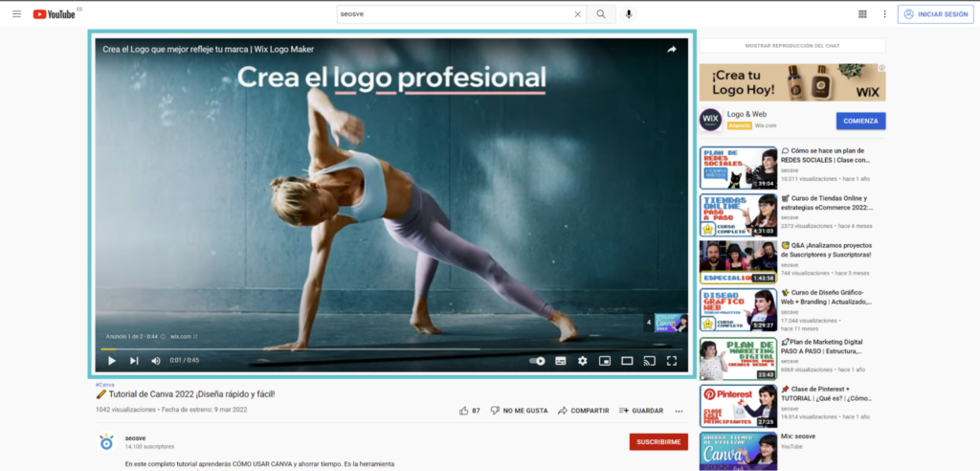The image size is (980, 471).
Task: Toggle the autoplay switch
Action: 537,360
